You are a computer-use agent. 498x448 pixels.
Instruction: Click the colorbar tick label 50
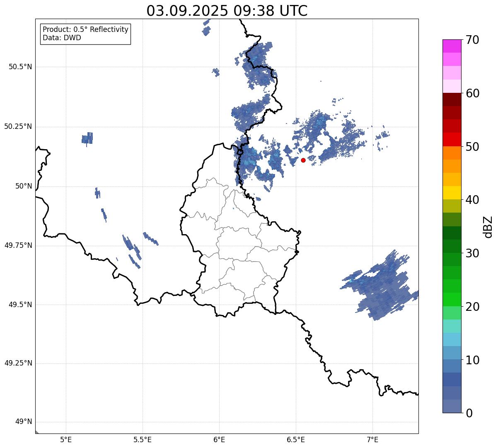(x=472, y=147)
